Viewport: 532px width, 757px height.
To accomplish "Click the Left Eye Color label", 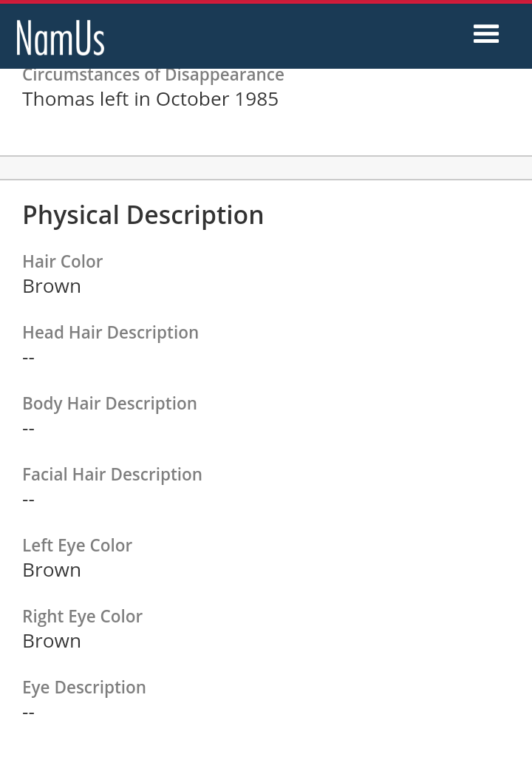I will (77, 546).
